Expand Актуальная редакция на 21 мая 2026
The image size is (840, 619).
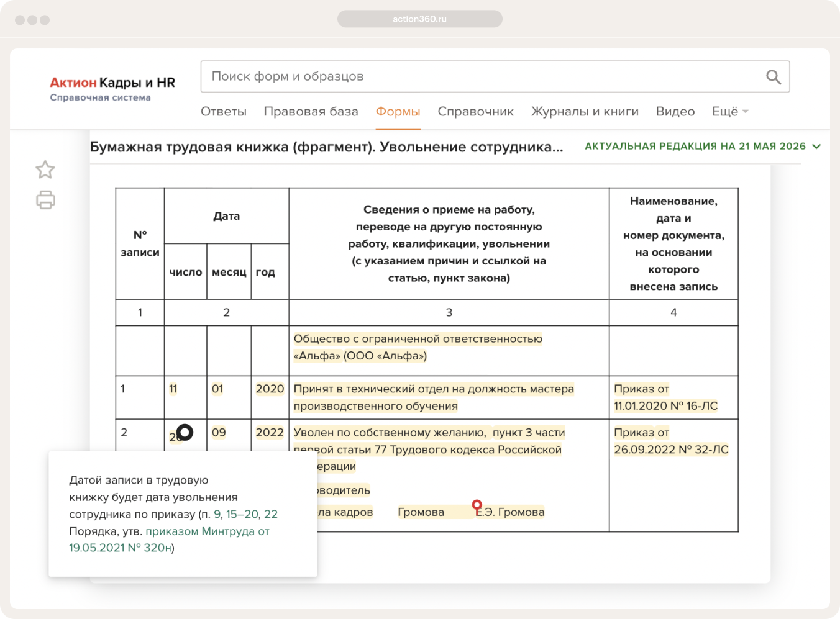tap(703, 147)
